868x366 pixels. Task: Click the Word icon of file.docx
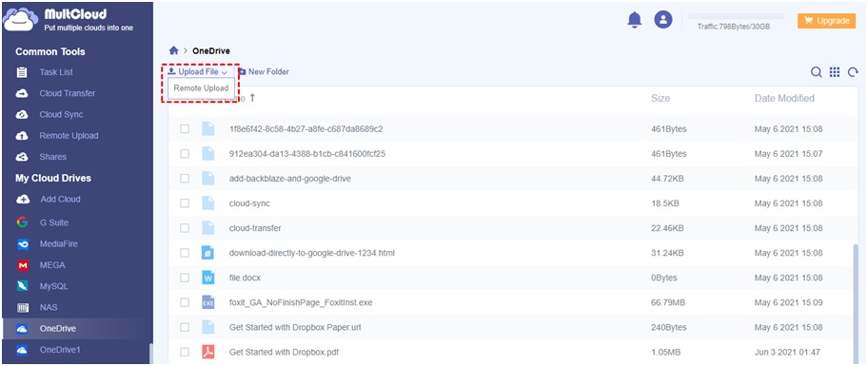tap(207, 278)
